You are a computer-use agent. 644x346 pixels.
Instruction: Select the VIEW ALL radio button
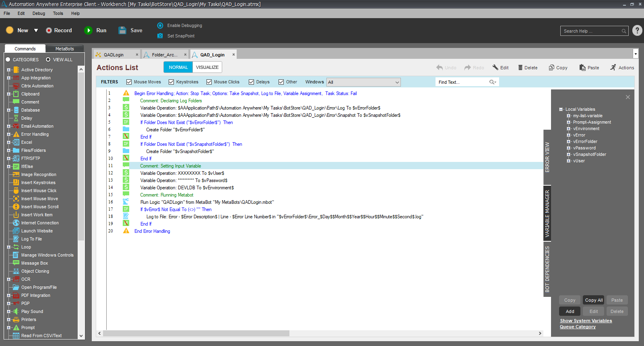click(x=48, y=60)
